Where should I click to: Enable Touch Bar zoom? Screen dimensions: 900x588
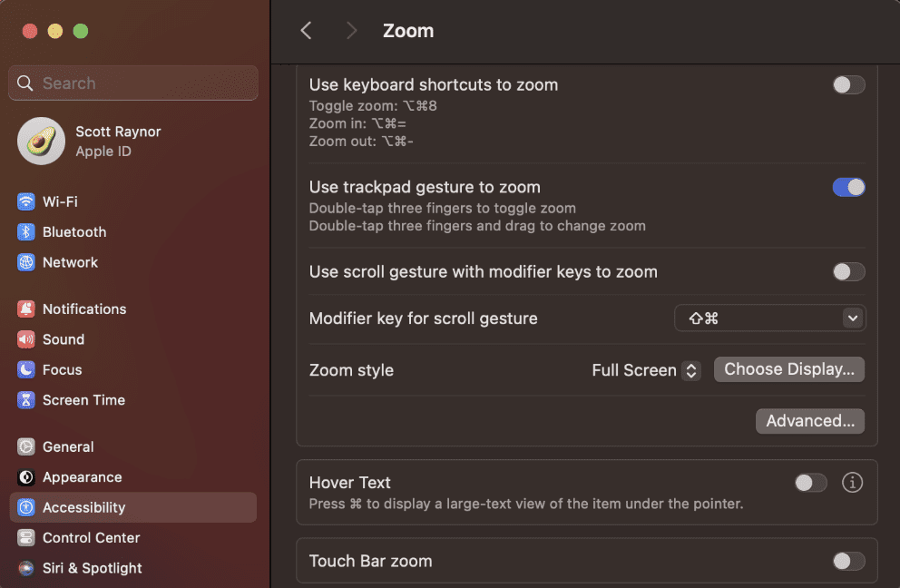coord(848,561)
